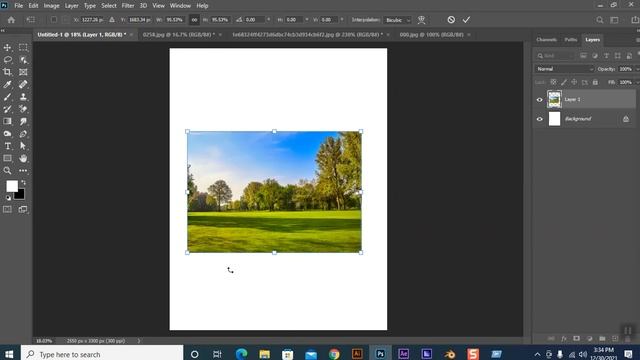Select the Path Selection tool
640x360 pixels.
tap(23, 146)
